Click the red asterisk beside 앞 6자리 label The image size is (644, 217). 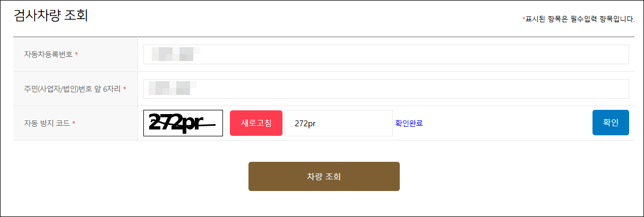[x=124, y=89]
